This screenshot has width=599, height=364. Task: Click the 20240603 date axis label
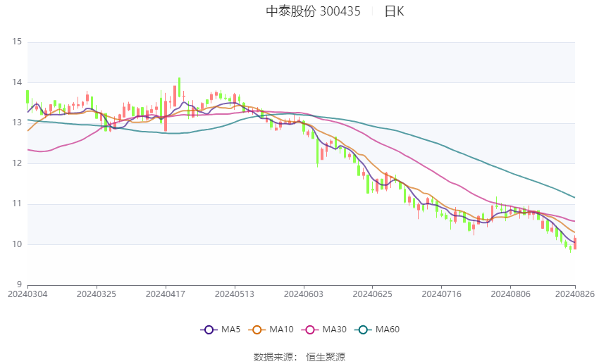click(x=304, y=294)
